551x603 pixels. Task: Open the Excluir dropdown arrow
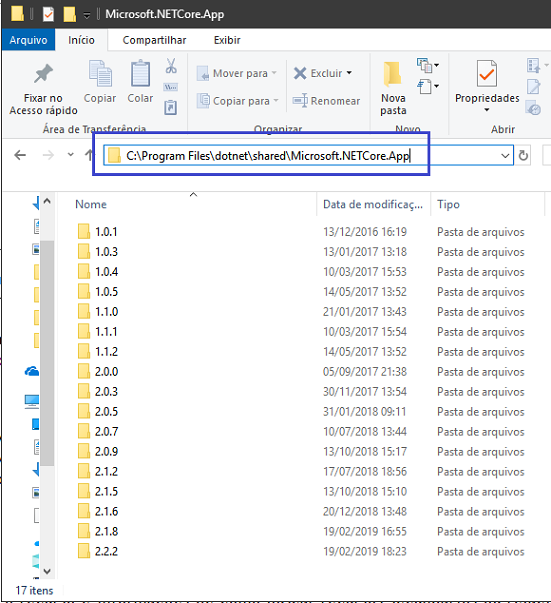349,73
